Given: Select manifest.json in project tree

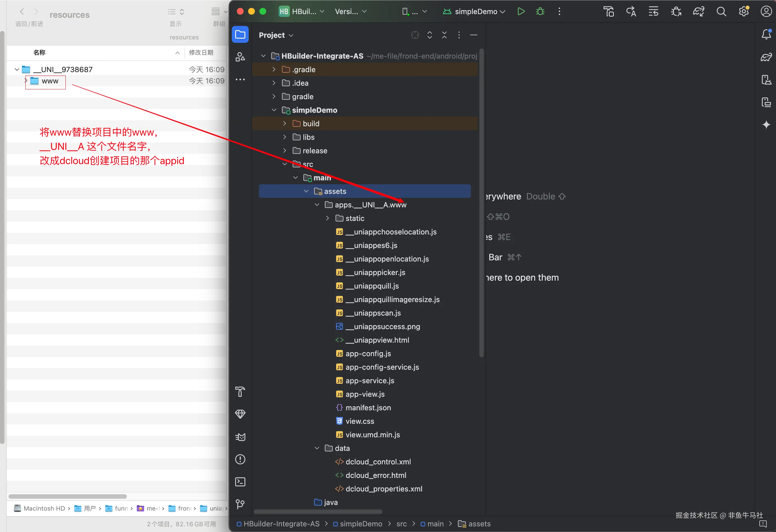Looking at the screenshot, I should coord(368,407).
